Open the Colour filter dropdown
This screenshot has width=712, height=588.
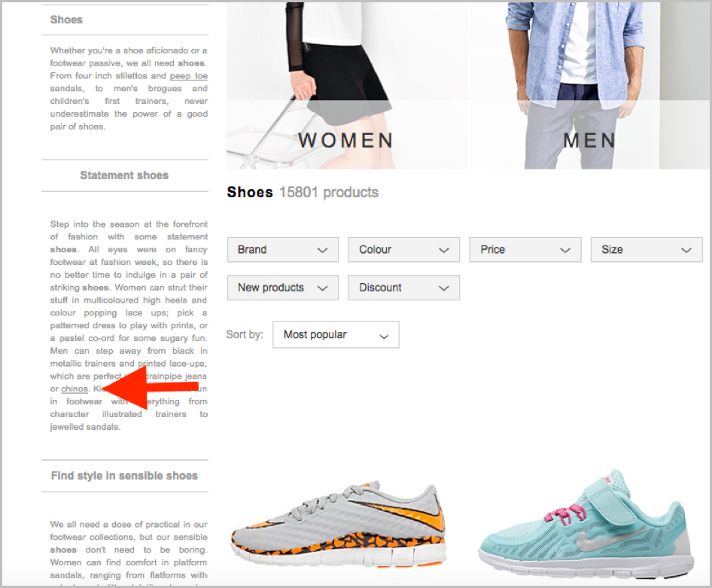click(x=403, y=250)
